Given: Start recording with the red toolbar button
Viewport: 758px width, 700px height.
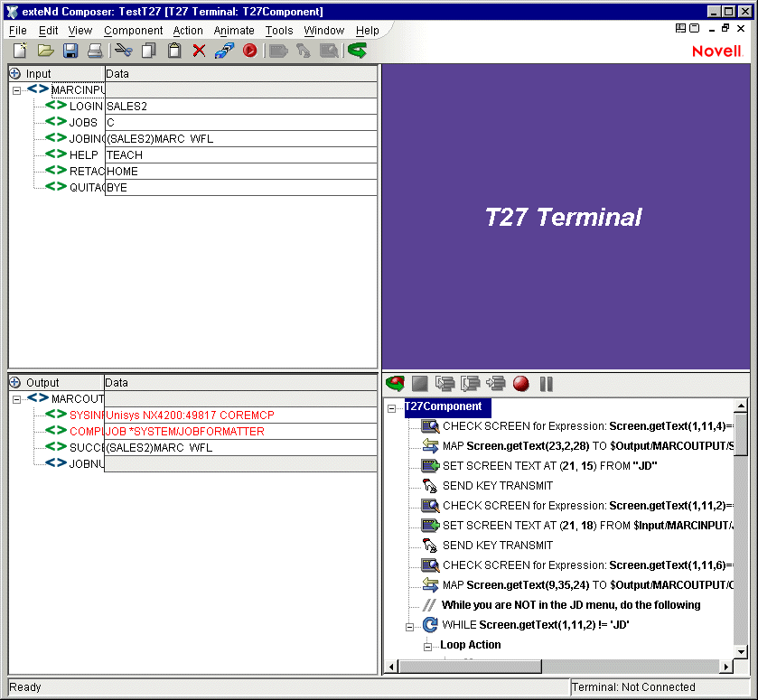Looking at the screenshot, I should [x=250, y=51].
